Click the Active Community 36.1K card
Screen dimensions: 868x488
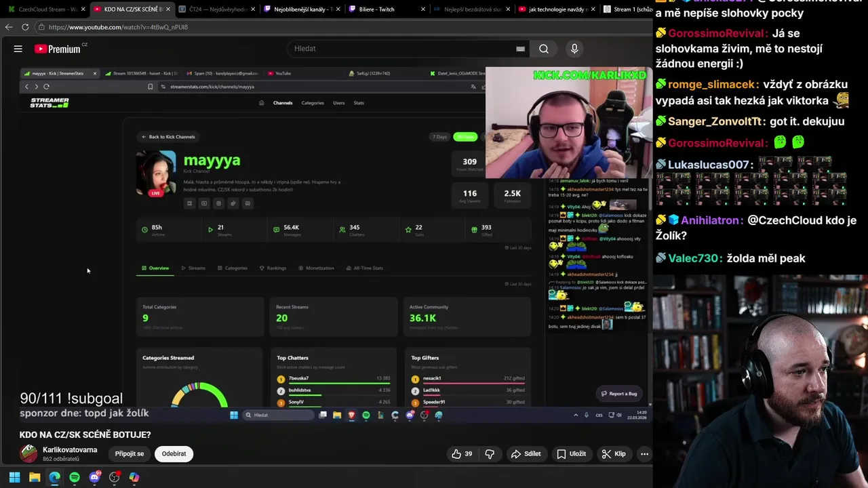point(467,316)
